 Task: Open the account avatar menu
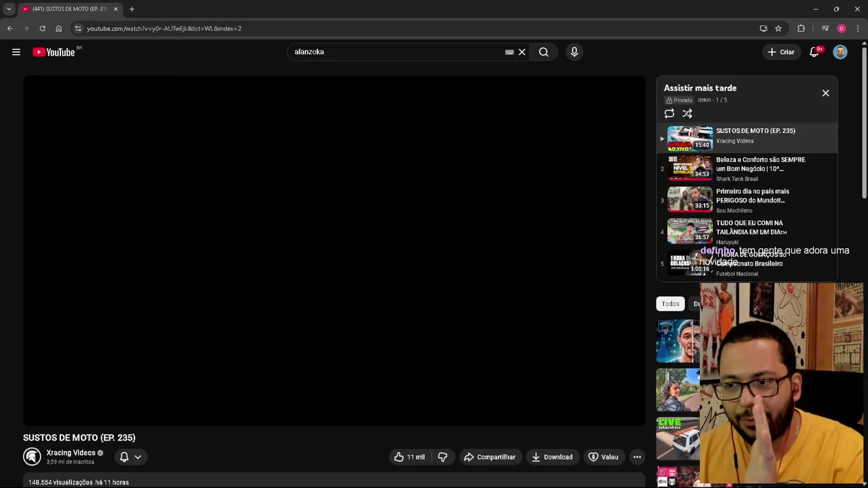(x=840, y=52)
